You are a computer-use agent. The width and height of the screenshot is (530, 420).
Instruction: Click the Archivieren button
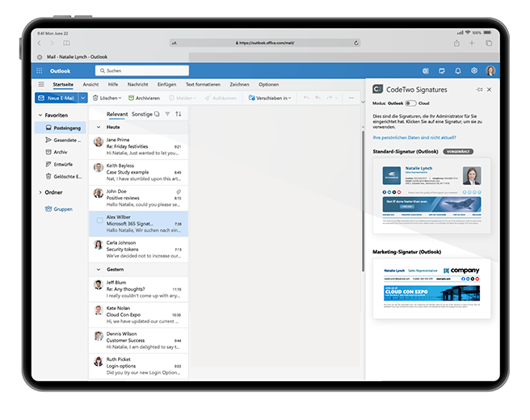[x=144, y=98]
